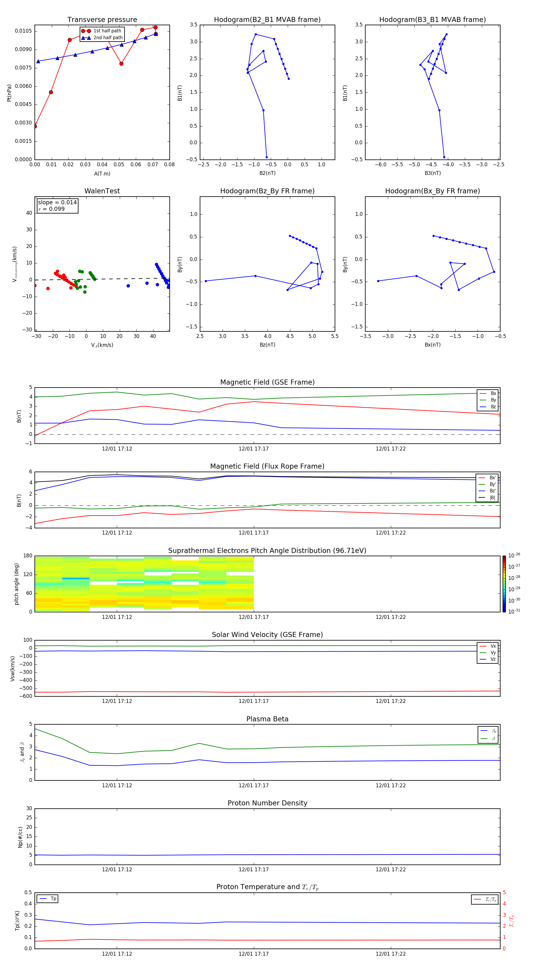Click '12/01 17:17' tick under Plasma Beta

pos(254,785)
